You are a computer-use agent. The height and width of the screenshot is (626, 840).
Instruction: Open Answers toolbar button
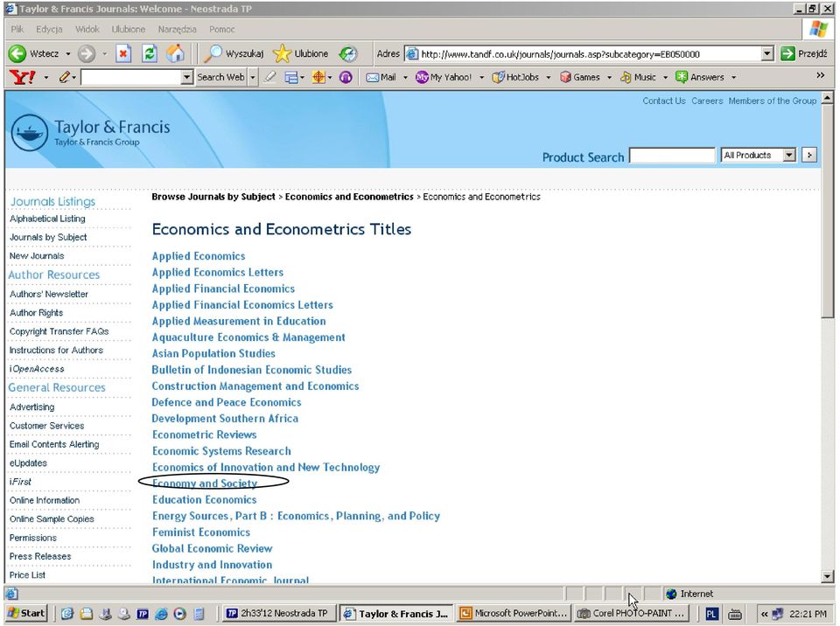point(700,78)
